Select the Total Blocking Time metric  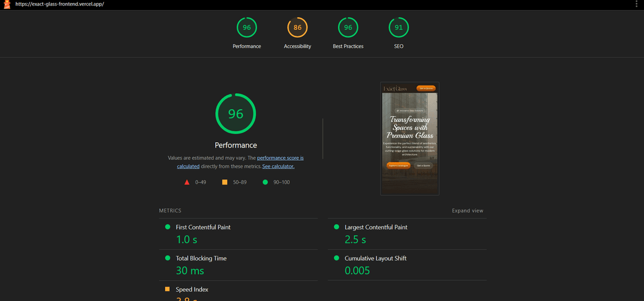[201, 259]
